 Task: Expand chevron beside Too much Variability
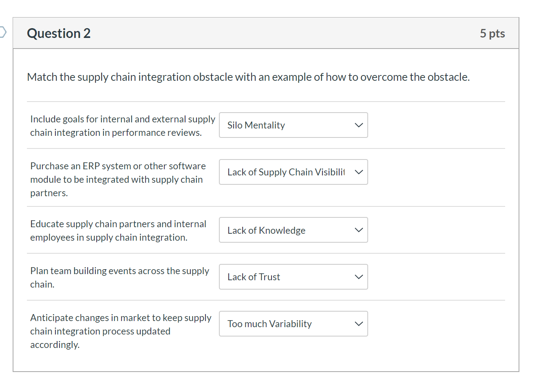[x=358, y=323]
